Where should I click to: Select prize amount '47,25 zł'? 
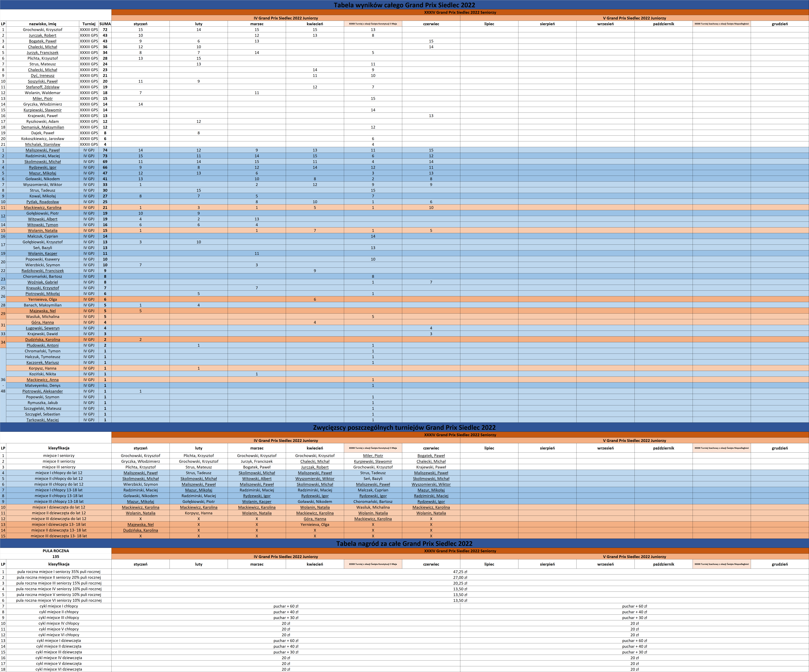click(x=460, y=572)
